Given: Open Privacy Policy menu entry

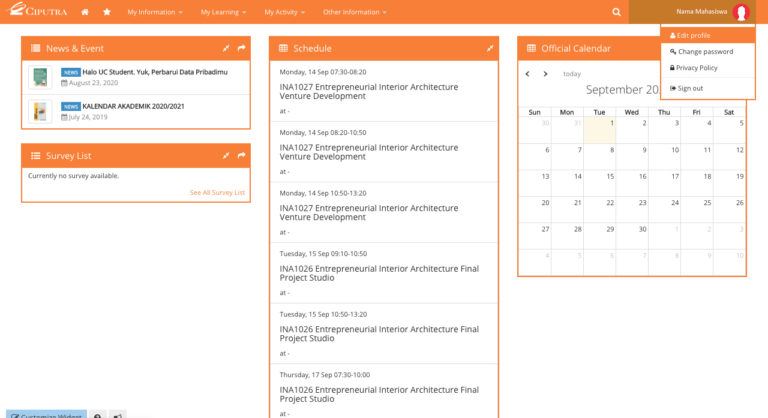Looking at the screenshot, I should point(708,68).
